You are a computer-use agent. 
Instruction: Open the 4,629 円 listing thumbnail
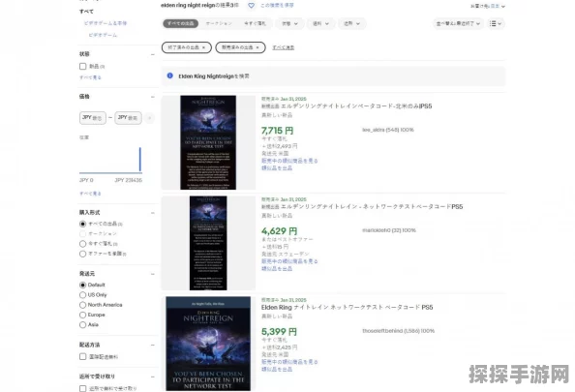[208, 243]
